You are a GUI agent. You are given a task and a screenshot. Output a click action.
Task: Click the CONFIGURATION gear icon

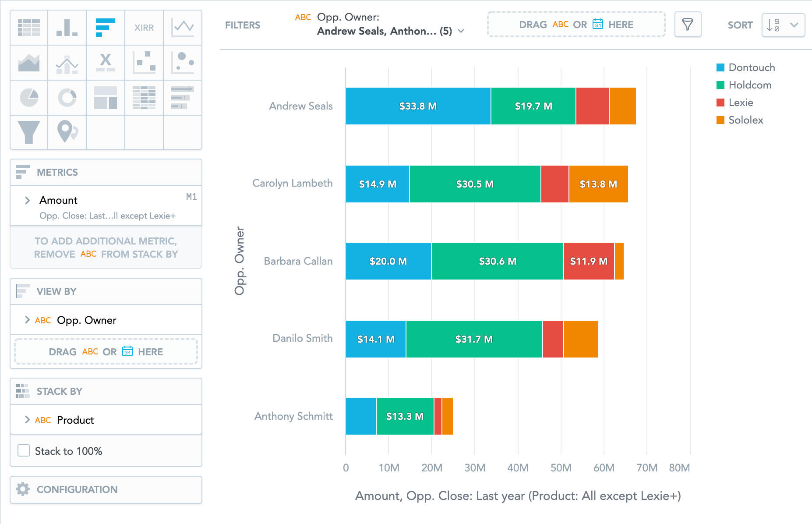pyautogui.click(x=23, y=489)
